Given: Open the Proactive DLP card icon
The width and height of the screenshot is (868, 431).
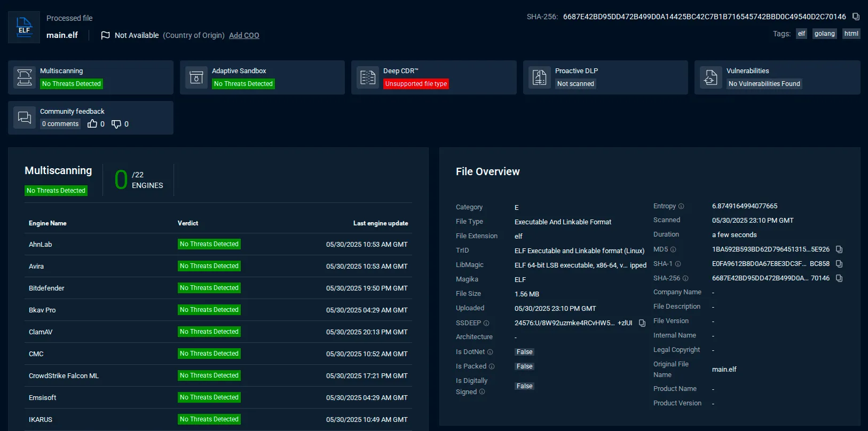Looking at the screenshot, I should pos(540,77).
